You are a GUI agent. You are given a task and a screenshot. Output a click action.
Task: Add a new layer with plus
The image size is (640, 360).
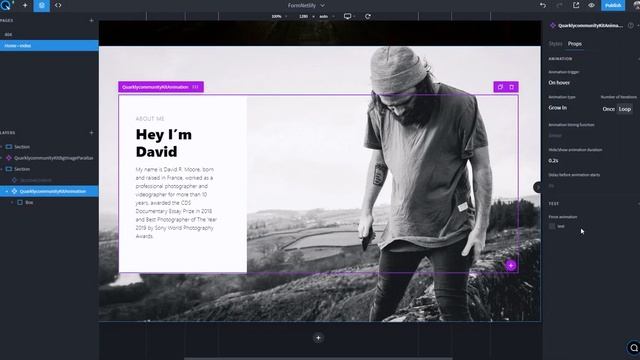tap(91, 133)
